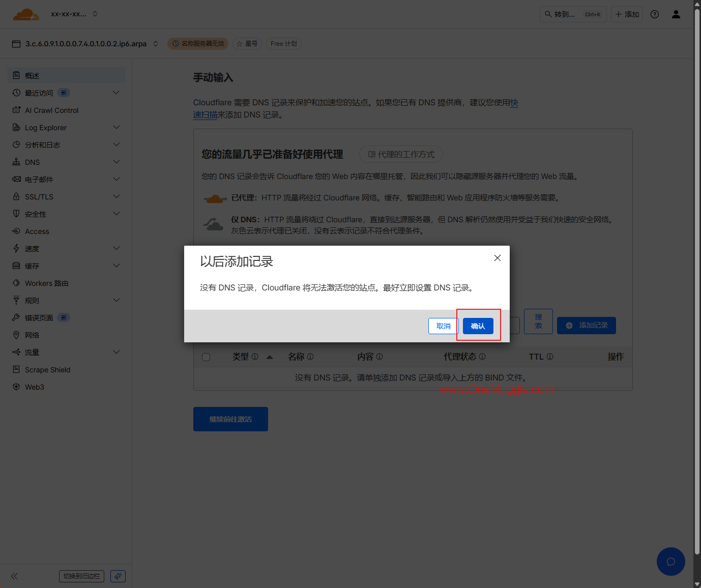Click the 以后添加记录 dialog title
Screen dimensions: 701x588
coord(237,261)
